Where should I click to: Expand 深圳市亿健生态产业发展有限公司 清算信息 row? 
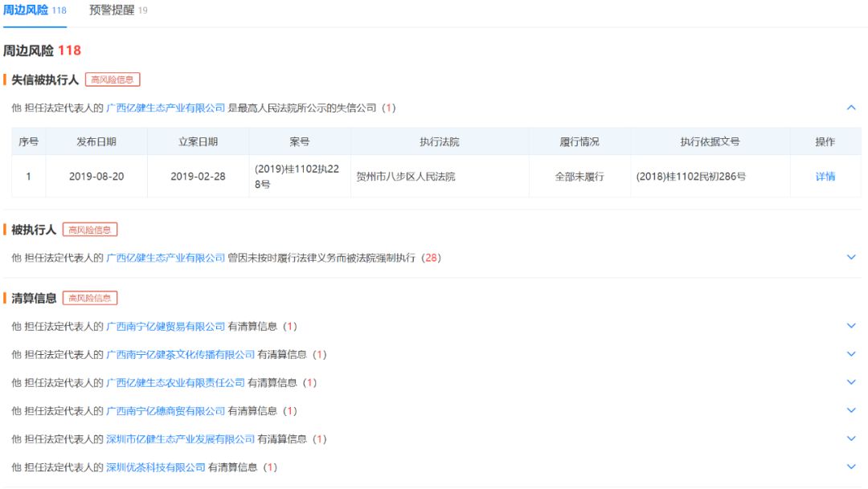pos(851,439)
